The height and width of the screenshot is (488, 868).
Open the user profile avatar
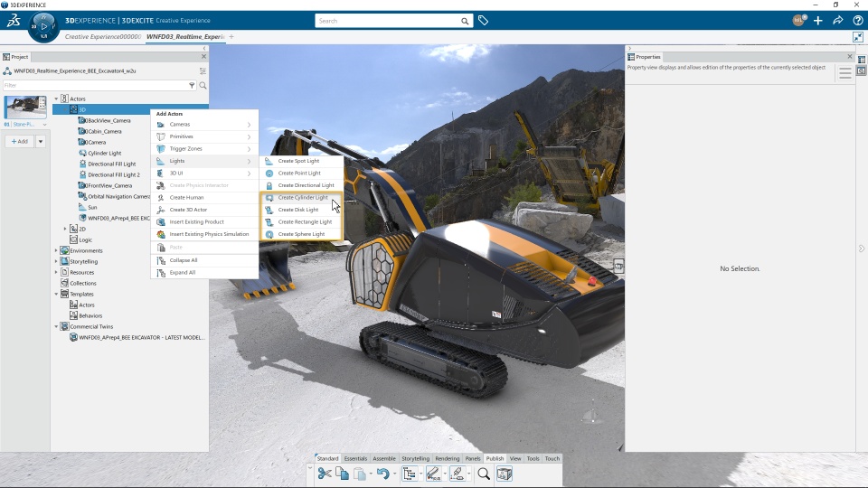pyautogui.click(x=798, y=21)
